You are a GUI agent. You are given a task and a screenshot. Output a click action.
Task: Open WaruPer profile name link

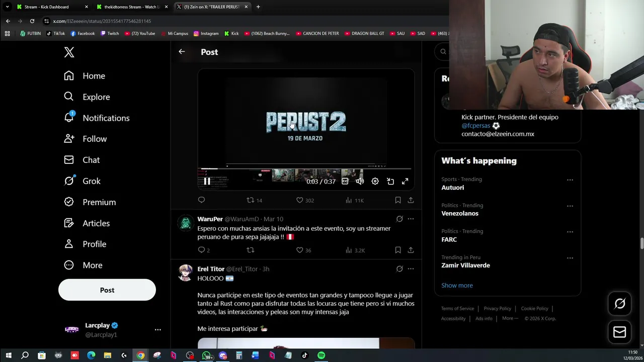[x=210, y=219]
